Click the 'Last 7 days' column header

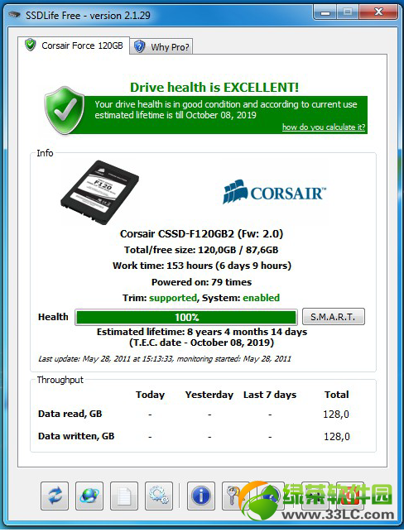[270, 395]
